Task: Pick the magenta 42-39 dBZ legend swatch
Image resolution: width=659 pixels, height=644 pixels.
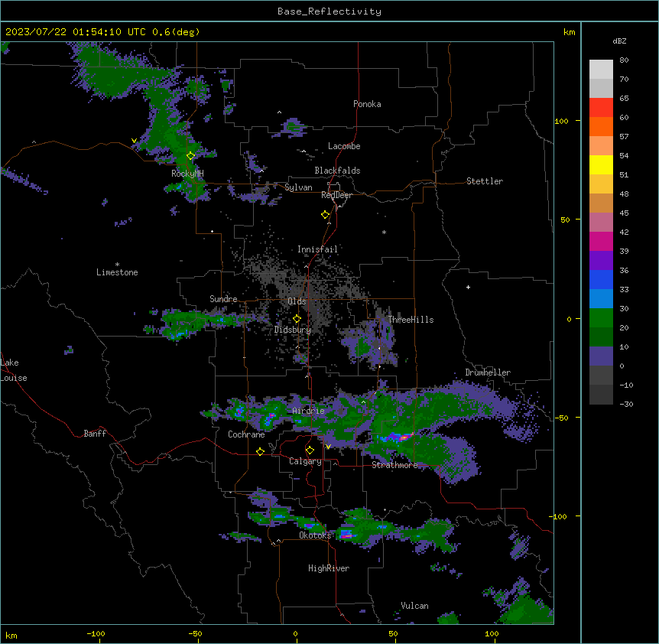Action: point(601,242)
